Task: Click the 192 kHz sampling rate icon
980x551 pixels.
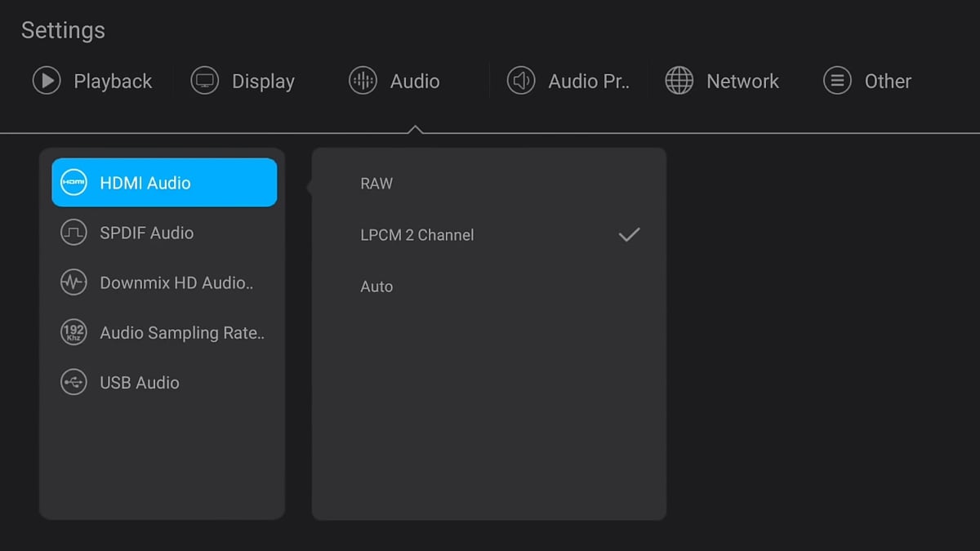Action: (x=73, y=333)
